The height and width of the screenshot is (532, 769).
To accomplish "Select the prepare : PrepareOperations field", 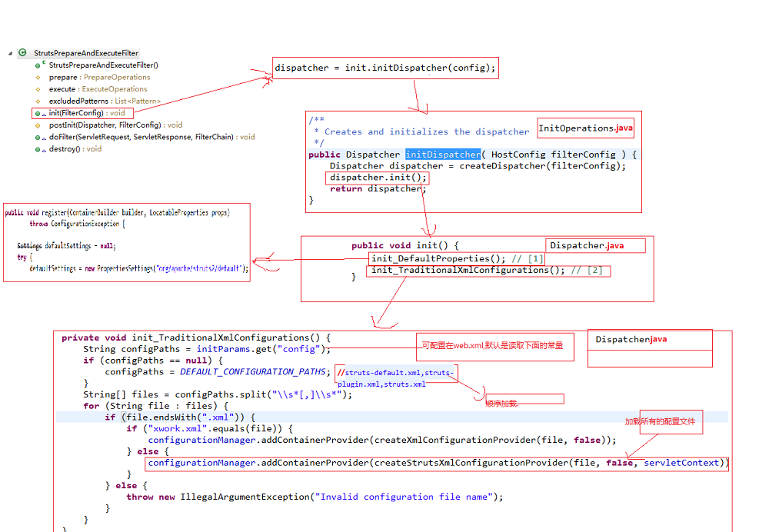I will (x=99, y=78).
